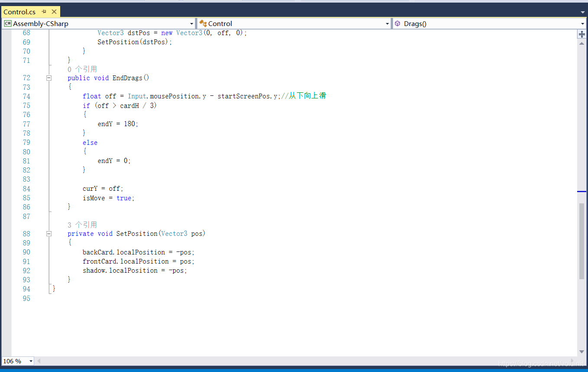This screenshot has height=372, width=588.
Task: Pin the Control.cs tab
Action: pos(44,12)
